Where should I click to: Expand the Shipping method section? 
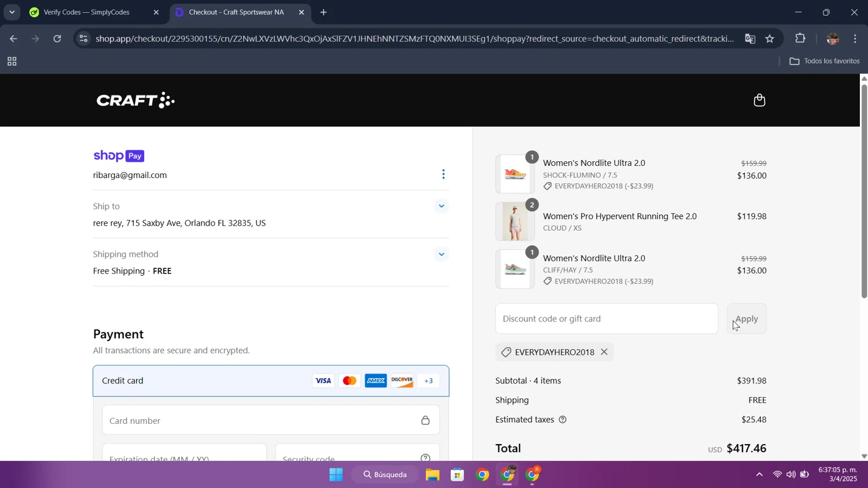pos(442,254)
